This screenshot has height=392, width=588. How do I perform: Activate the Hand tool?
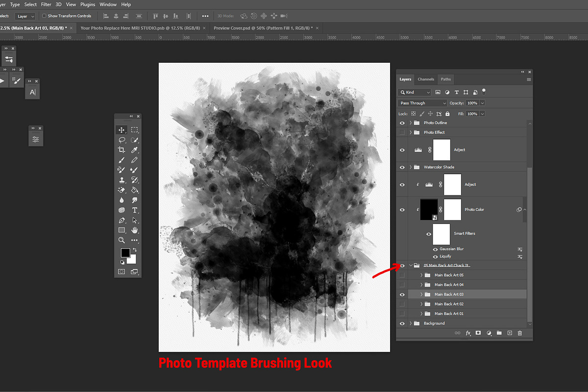click(x=134, y=230)
